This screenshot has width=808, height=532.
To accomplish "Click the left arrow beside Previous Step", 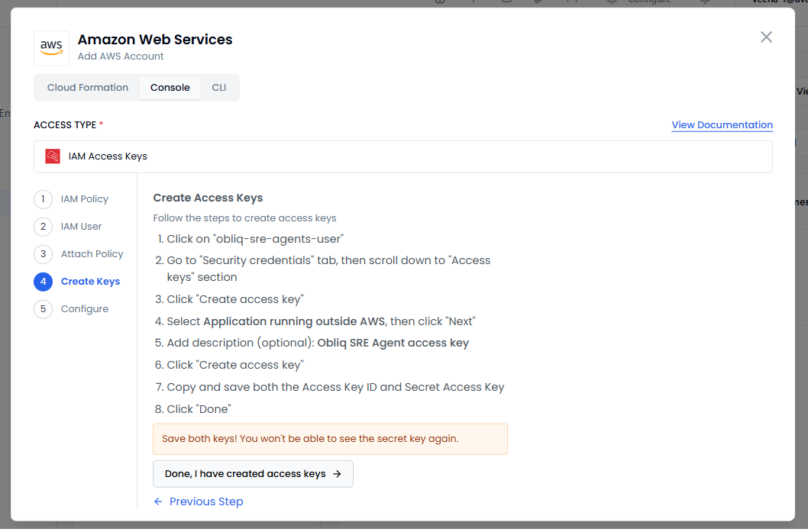I will (x=158, y=501).
